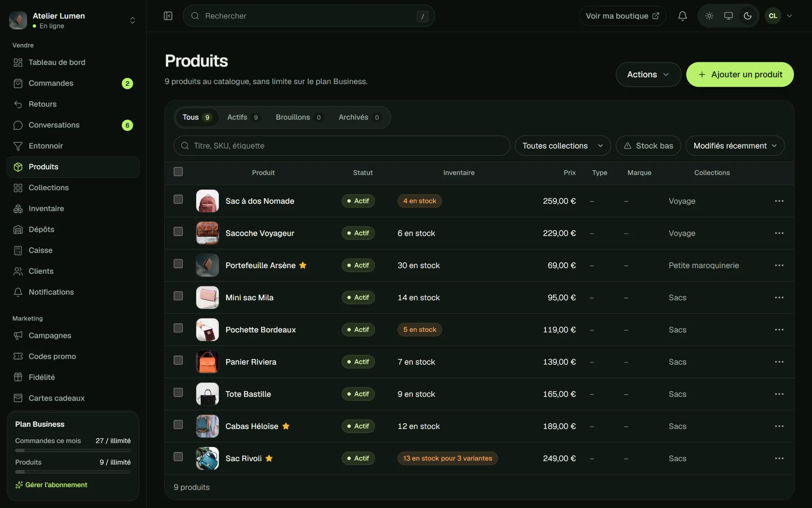Switch to the Archivés tab
The image size is (812, 508).
click(x=359, y=117)
